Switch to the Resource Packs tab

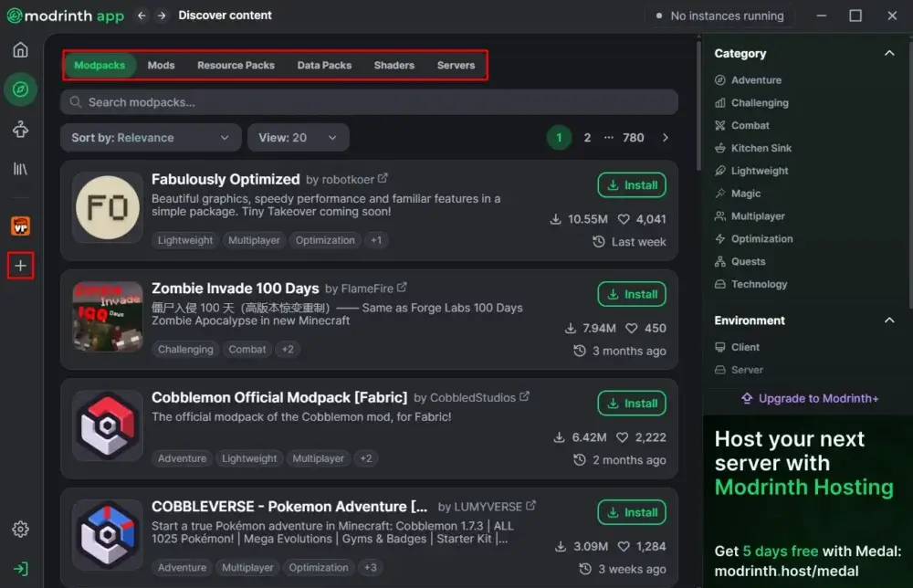point(236,66)
